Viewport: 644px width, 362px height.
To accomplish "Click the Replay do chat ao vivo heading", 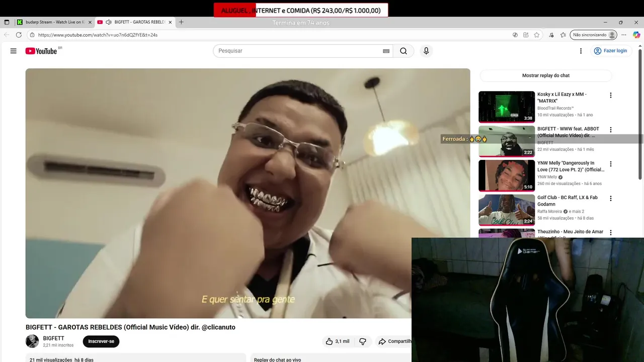I will click(x=277, y=359).
